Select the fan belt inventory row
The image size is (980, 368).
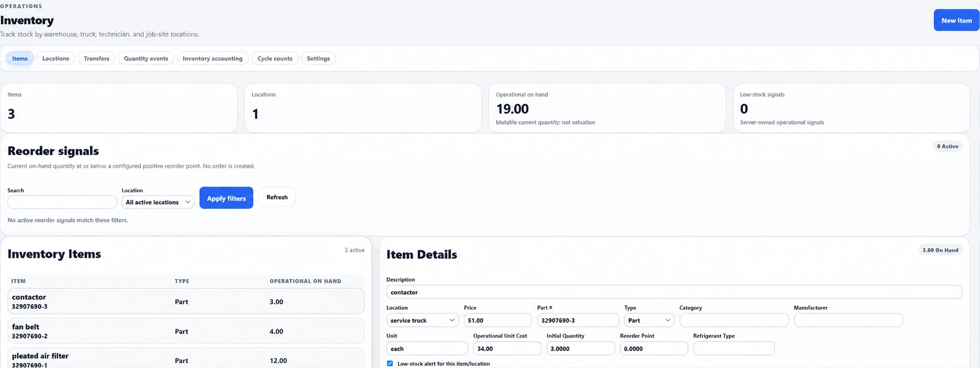[186, 331]
